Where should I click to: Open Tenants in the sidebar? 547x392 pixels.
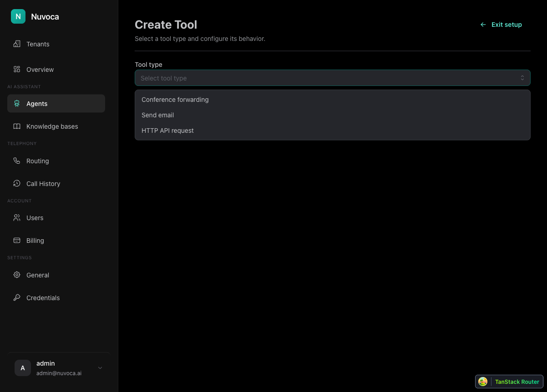tap(56, 44)
